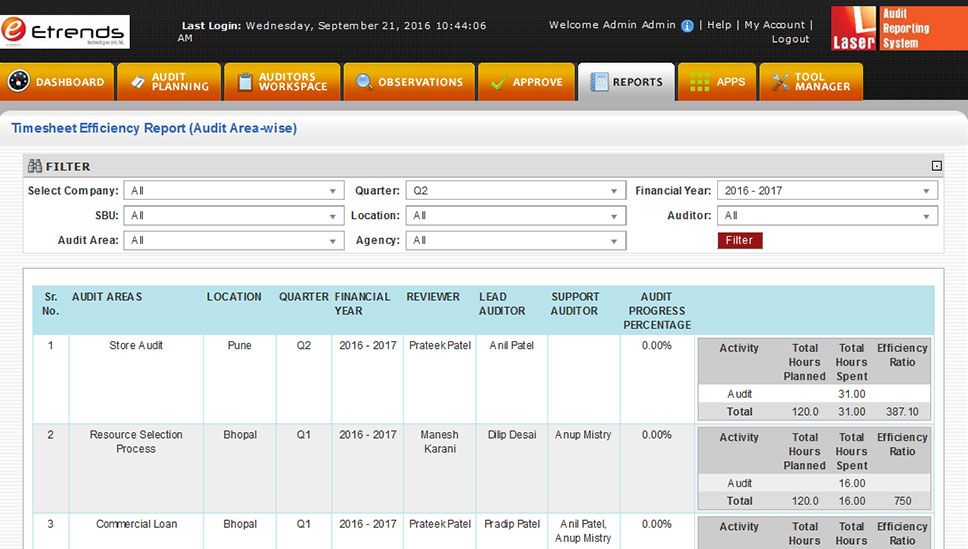Open the My Account link
Screen dimensions: 968x549
tap(774, 25)
